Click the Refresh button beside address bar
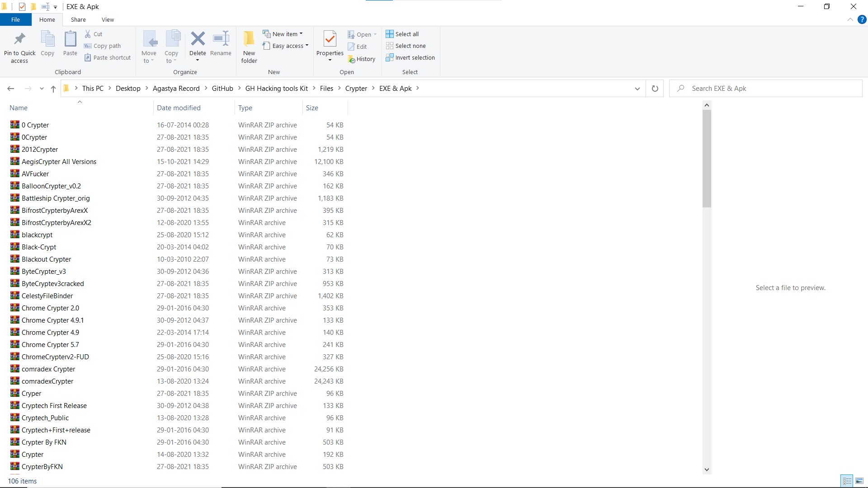Viewport: 868px width, 488px height. pyautogui.click(x=655, y=89)
